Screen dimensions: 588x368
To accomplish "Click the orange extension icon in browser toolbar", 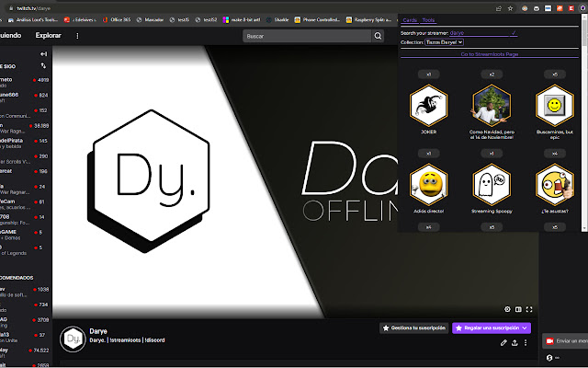I will pyautogui.click(x=560, y=8).
